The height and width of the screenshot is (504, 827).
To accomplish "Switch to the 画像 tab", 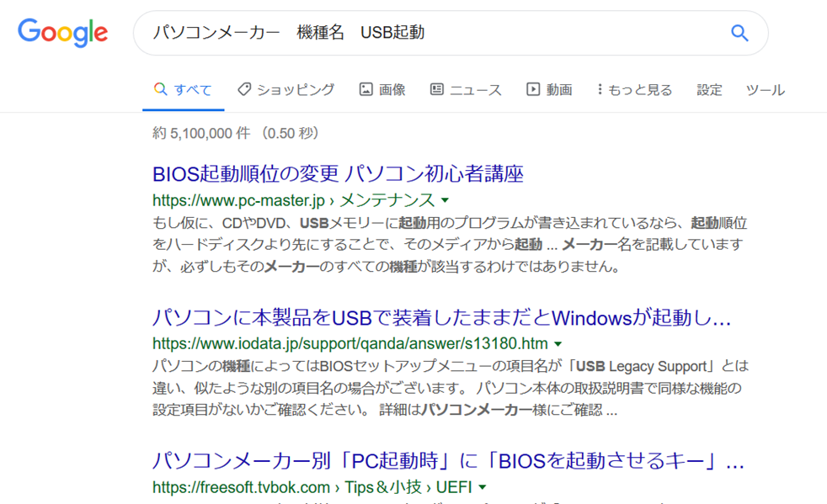I will [x=382, y=90].
